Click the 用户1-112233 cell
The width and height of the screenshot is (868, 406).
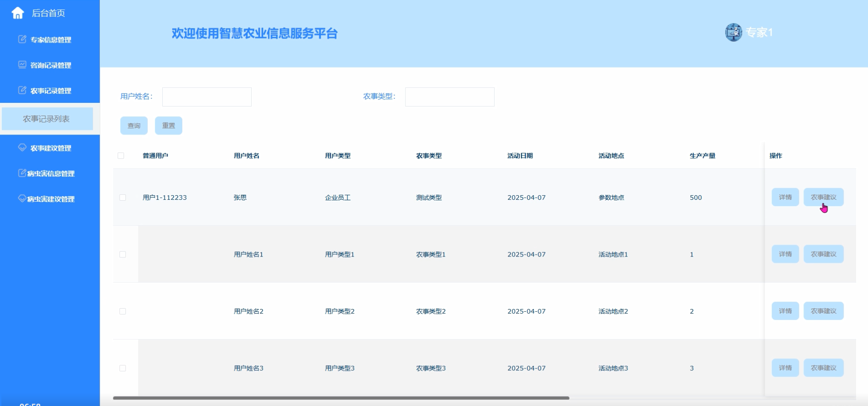(165, 198)
